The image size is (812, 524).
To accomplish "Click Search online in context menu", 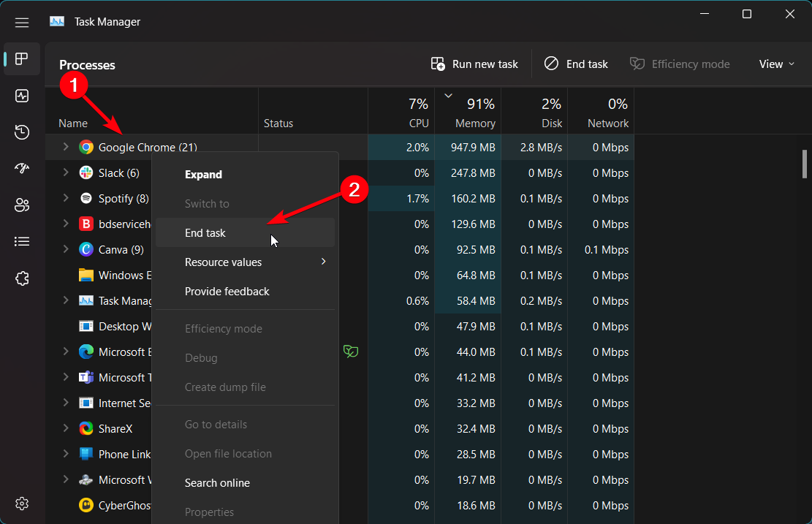I will pyautogui.click(x=217, y=483).
